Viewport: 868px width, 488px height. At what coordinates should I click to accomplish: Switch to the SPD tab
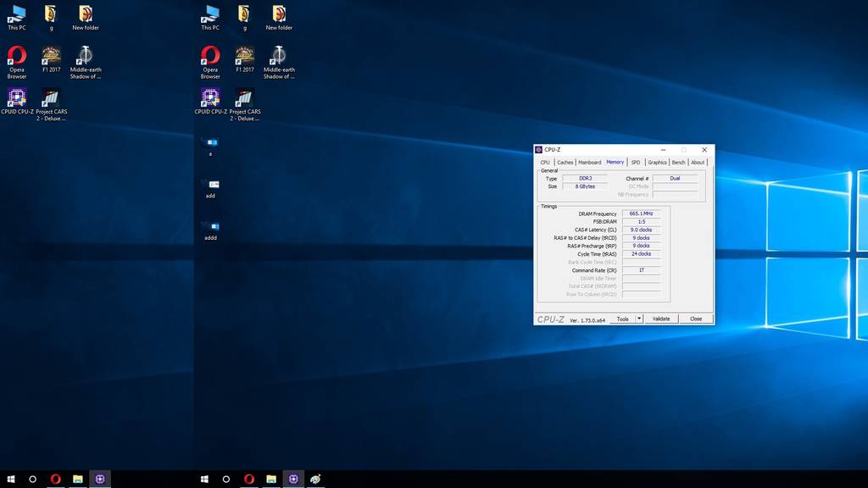(636, 162)
